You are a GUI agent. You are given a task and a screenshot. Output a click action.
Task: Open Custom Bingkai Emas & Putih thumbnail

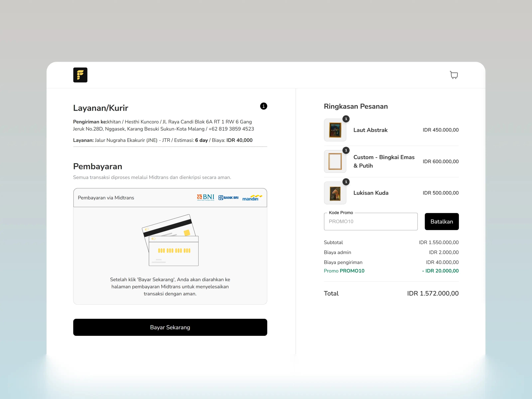click(335, 161)
